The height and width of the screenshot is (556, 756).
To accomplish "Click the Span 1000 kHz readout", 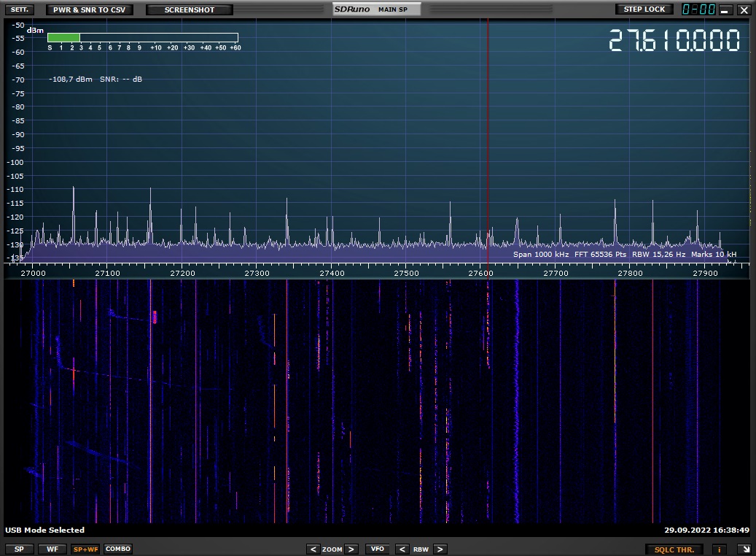I will (x=540, y=255).
